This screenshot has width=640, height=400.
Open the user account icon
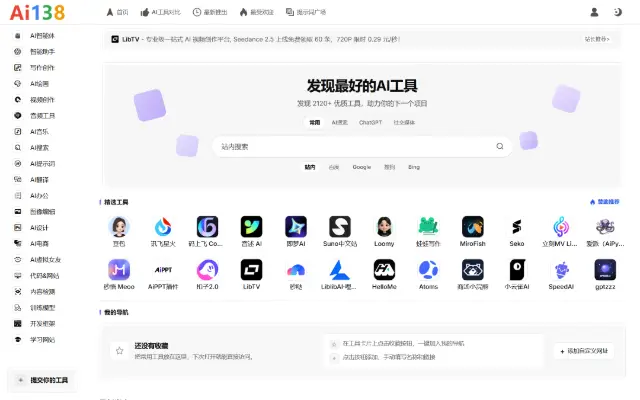594,12
